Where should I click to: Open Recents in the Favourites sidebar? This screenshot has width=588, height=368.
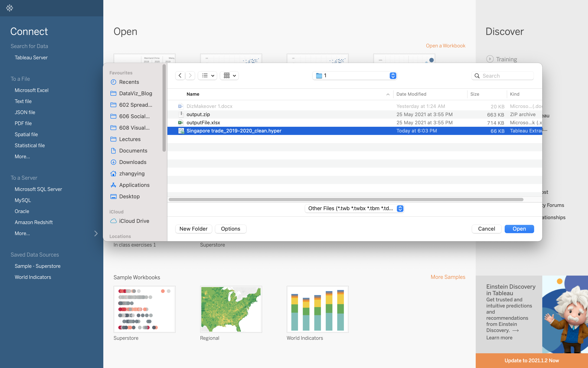click(129, 82)
